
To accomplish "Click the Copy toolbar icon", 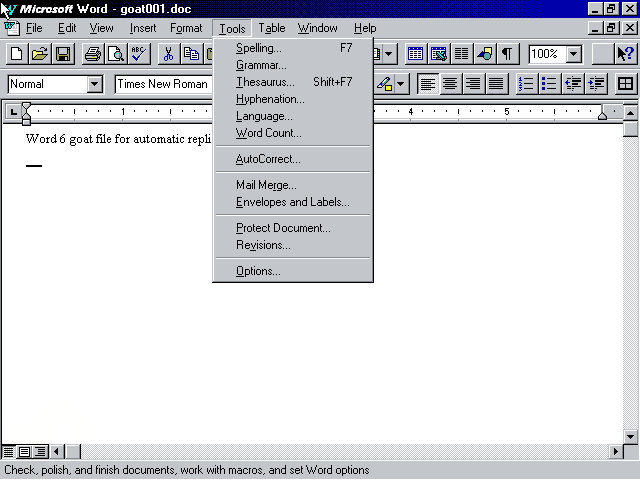I will [191, 54].
